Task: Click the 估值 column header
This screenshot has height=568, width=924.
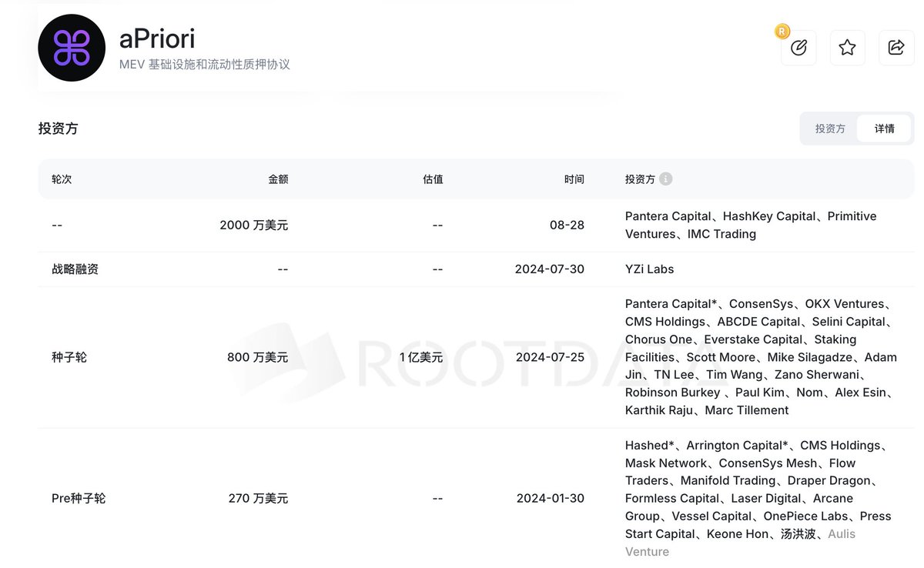Action: tap(433, 179)
